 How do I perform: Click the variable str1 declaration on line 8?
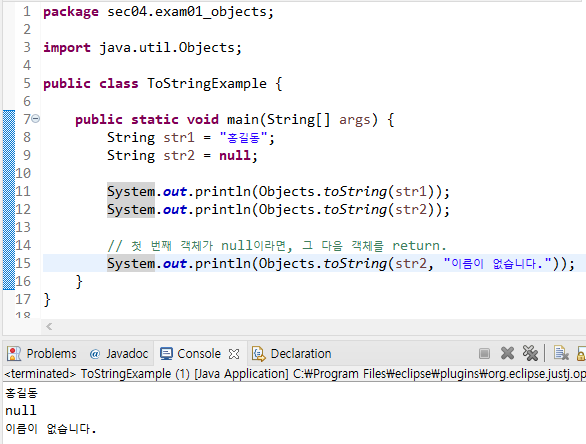179,138
